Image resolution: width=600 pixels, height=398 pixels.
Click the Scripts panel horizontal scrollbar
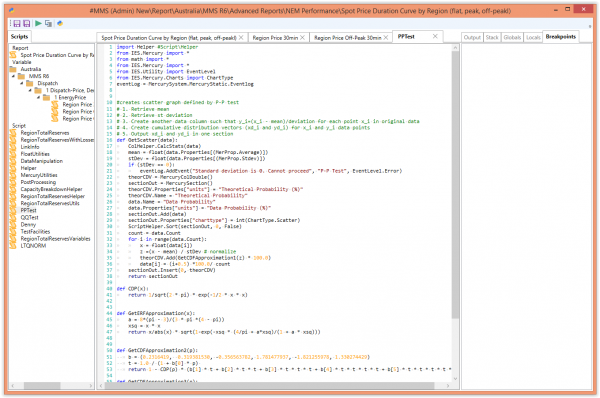pyautogui.click(x=52, y=385)
